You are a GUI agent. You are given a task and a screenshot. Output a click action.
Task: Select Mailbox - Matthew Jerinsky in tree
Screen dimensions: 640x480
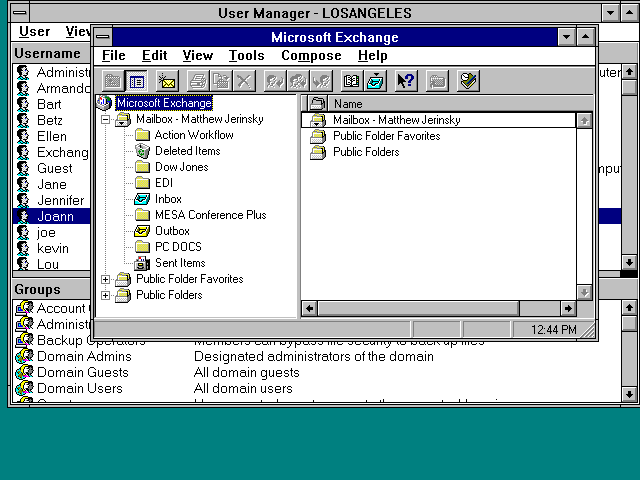(x=200, y=119)
